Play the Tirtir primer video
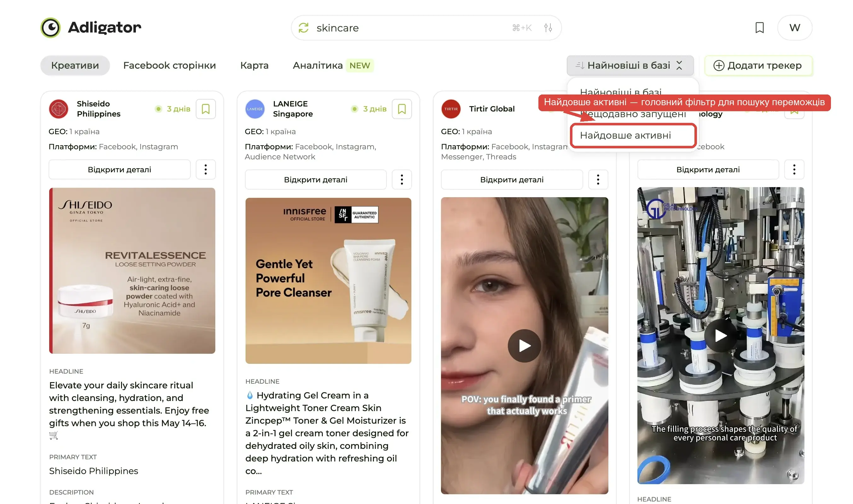Image resolution: width=853 pixels, height=504 pixels. [524, 346]
